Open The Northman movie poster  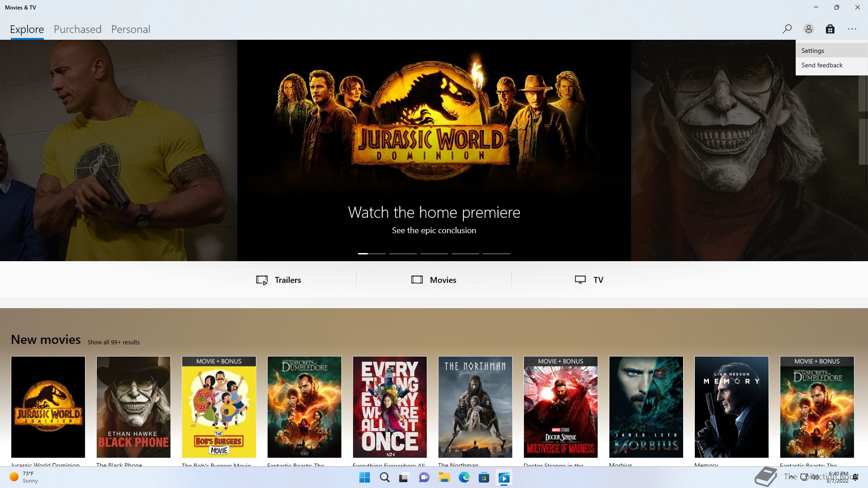(475, 407)
